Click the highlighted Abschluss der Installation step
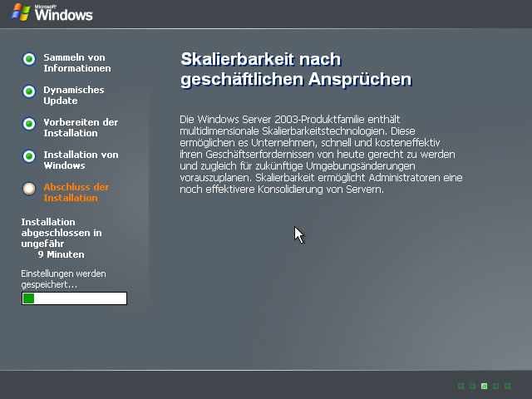 (76, 192)
